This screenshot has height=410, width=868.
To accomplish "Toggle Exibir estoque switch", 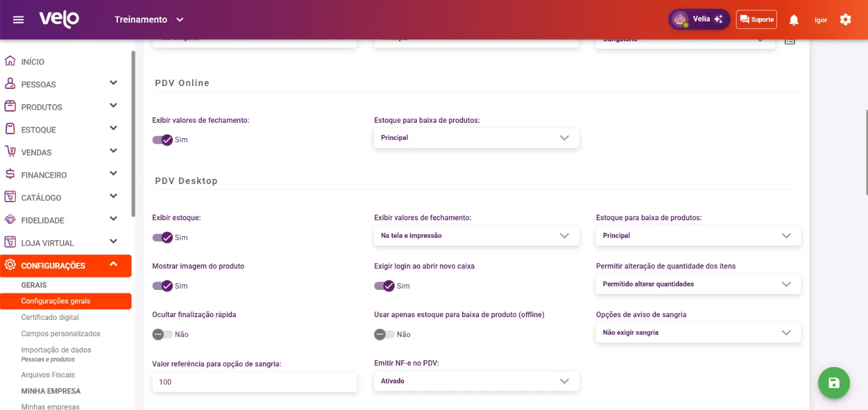I will click(163, 237).
